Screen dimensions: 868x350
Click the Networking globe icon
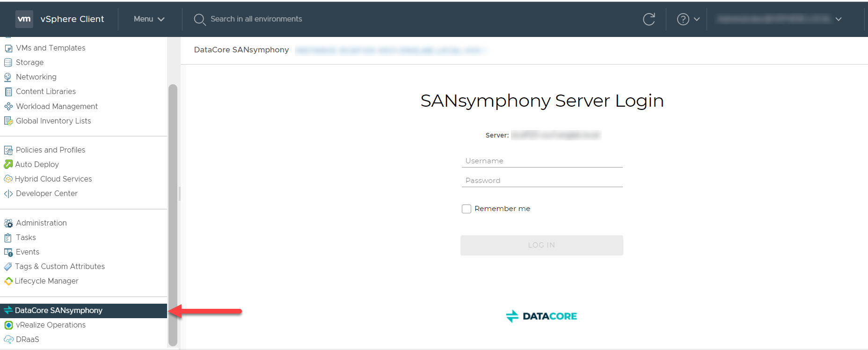[8, 77]
